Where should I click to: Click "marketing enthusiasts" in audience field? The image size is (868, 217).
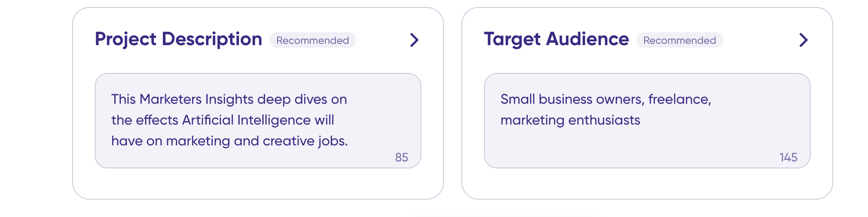[570, 120]
